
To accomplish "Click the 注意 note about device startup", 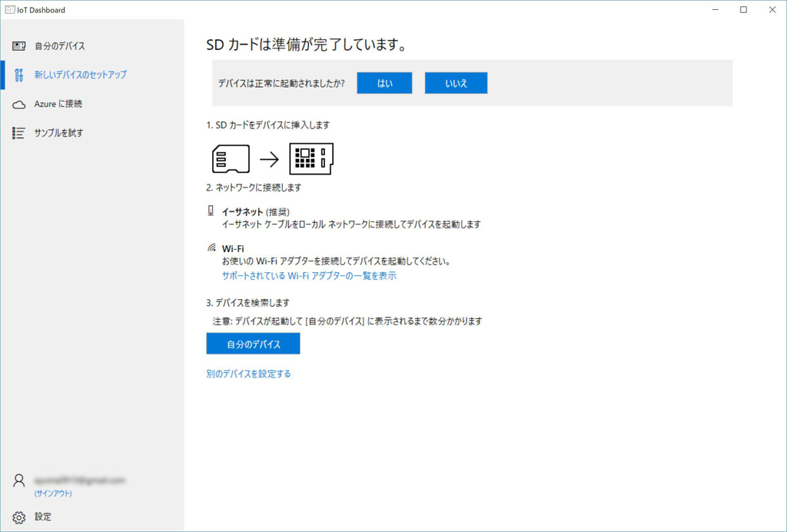I will click(347, 321).
